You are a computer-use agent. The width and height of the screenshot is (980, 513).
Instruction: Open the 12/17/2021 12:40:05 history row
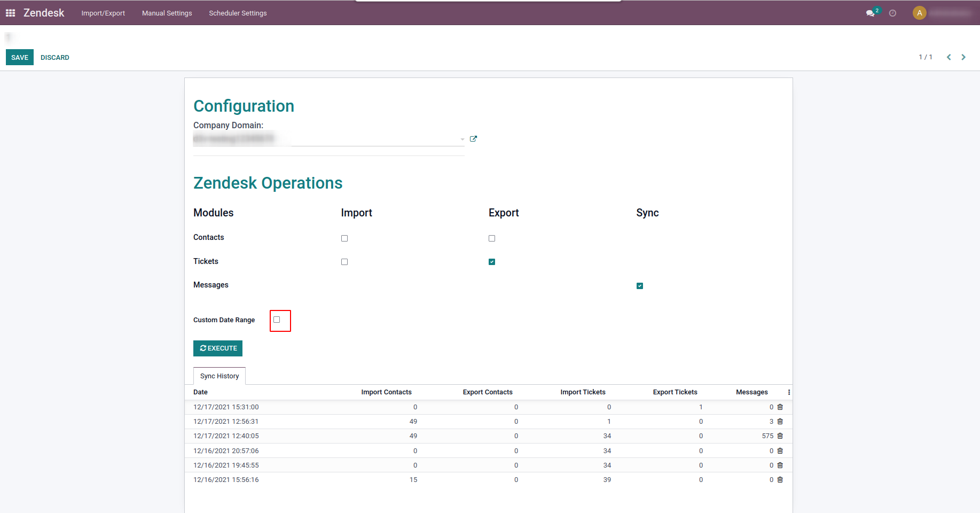tap(489, 436)
